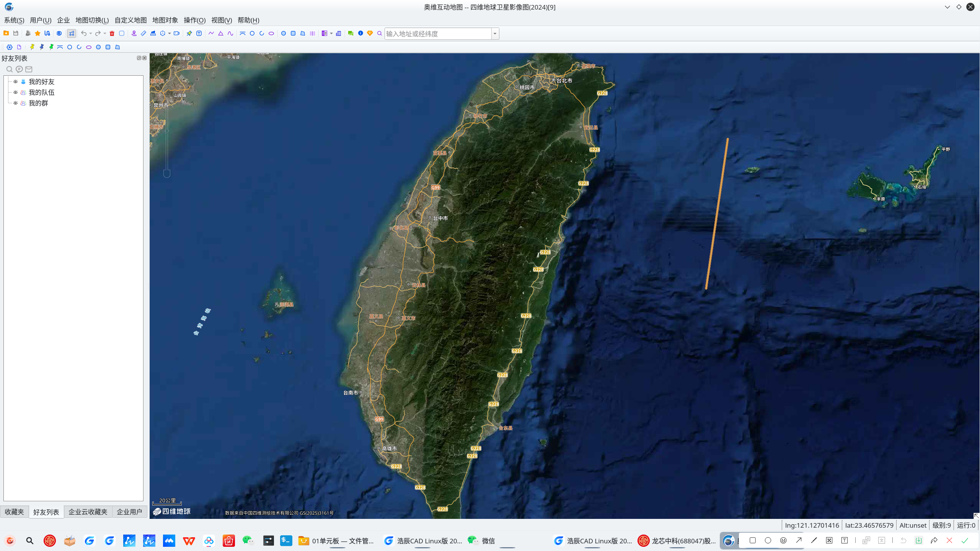980x551 pixels.
Task: Click the red delete trash icon
Action: click(x=112, y=34)
